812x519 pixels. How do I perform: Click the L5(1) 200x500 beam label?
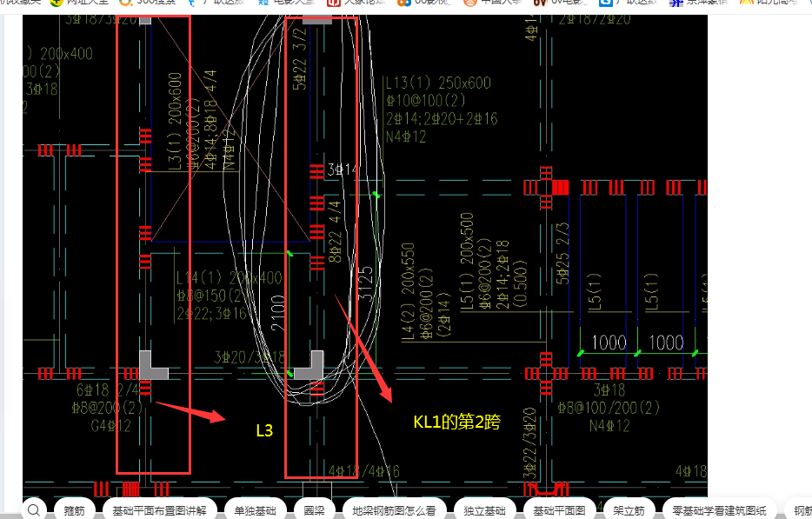click(x=467, y=261)
